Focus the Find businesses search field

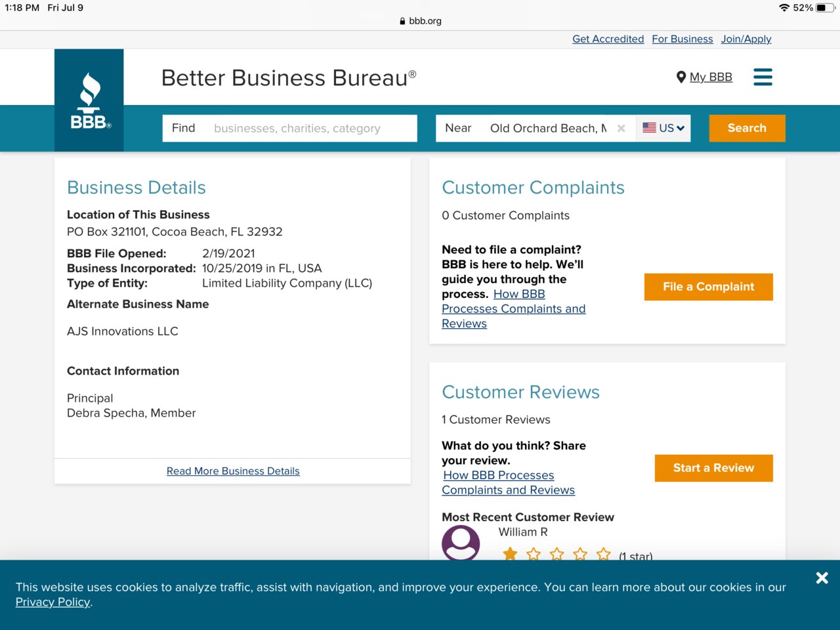tap(290, 128)
